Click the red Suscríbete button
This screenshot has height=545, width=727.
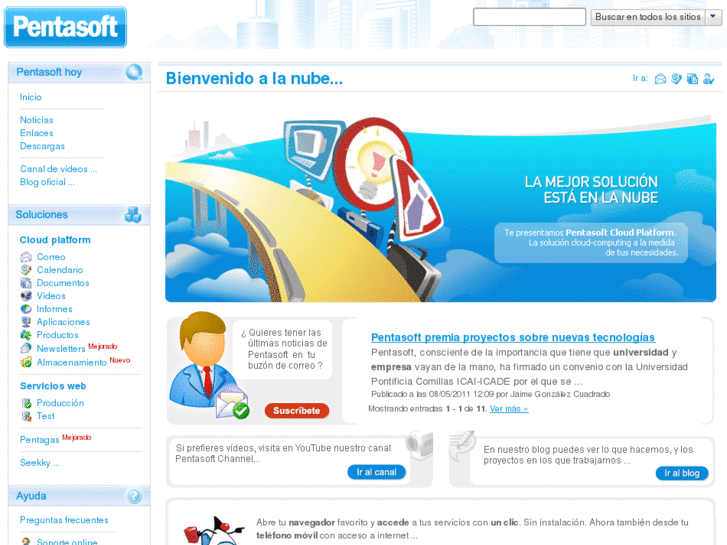point(297,410)
